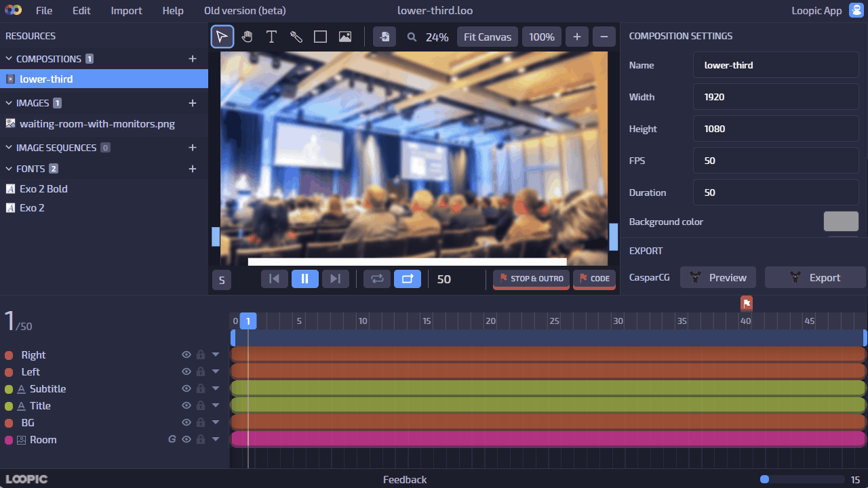Collapse the Images resources section
The width and height of the screenshot is (868, 488).
tap(9, 103)
